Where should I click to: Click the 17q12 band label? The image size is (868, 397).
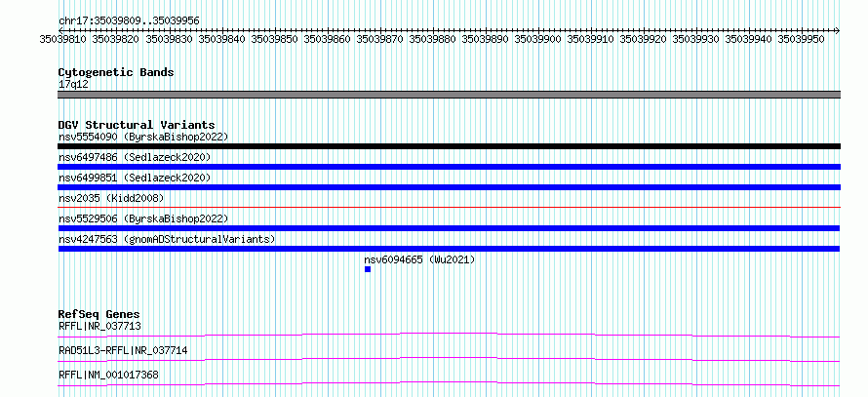point(73,85)
